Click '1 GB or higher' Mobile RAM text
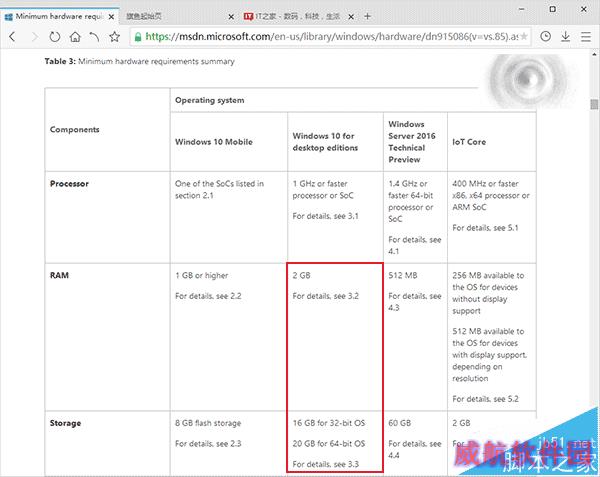This screenshot has width=600, height=477. [202, 275]
